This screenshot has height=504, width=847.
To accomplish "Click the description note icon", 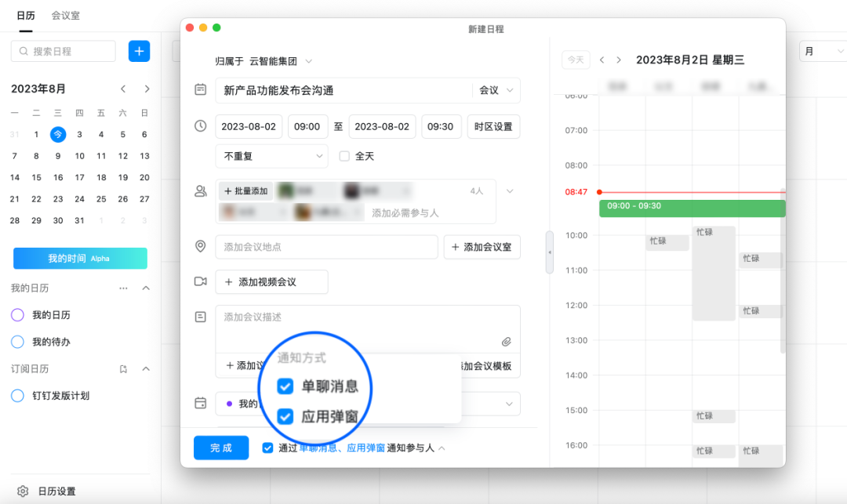I will (x=201, y=317).
